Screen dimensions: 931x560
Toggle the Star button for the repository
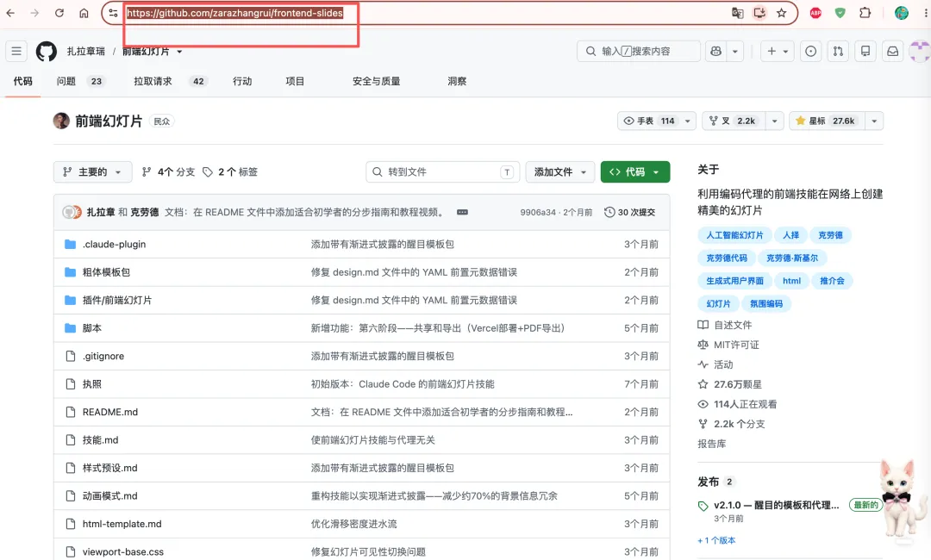coord(827,121)
